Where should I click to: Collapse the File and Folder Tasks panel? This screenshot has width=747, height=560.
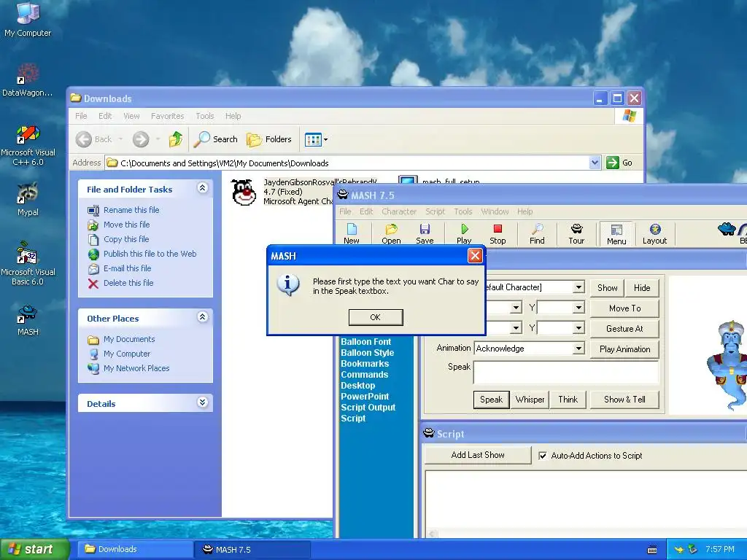tap(203, 188)
